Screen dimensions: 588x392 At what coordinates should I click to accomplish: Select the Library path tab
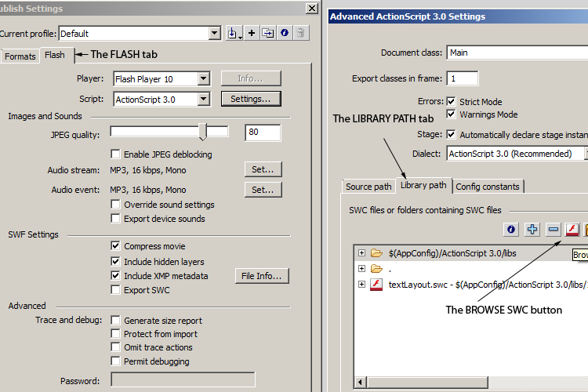tap(423, 185)
